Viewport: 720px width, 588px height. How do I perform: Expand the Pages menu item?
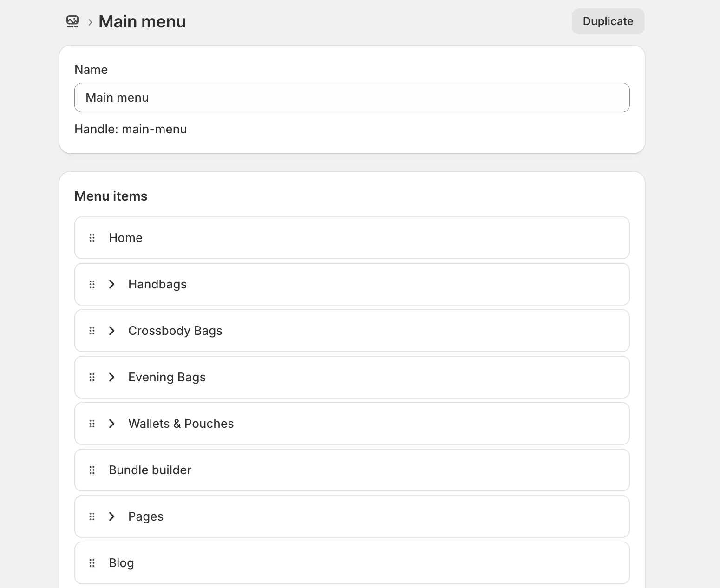tap(111, 516)
